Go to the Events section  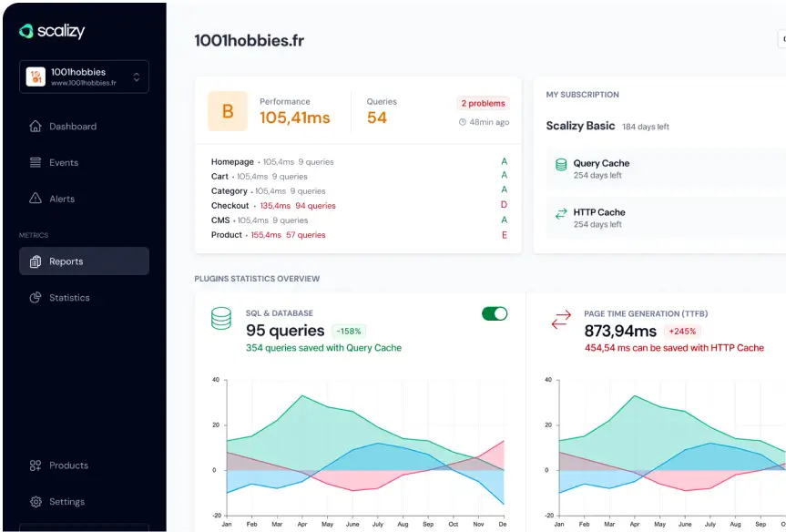point(84,162)
